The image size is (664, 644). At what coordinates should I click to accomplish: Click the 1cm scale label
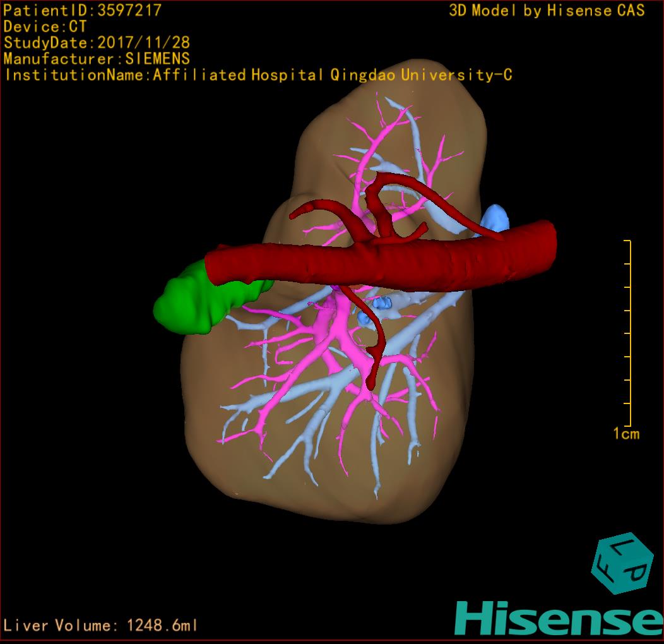[x=625, y=434]
